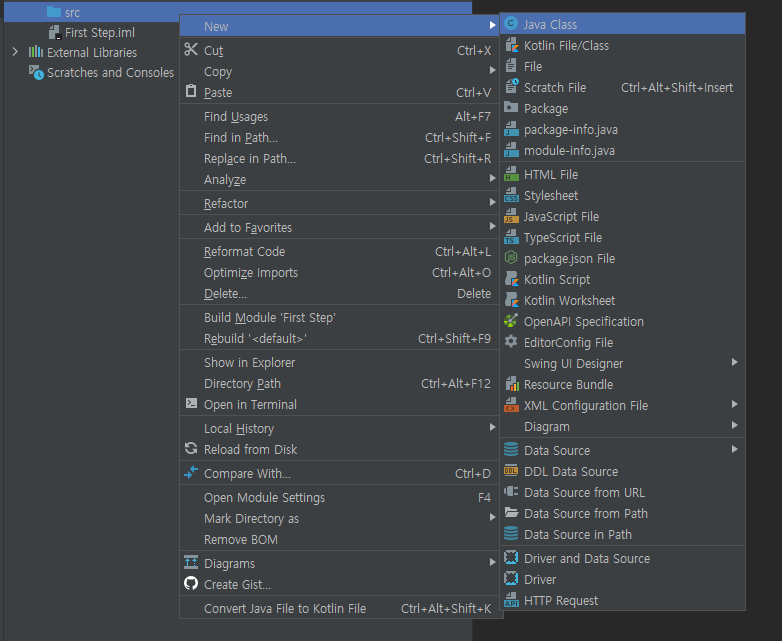The height and width of the screenshot is (641, 782).
Task: Expand the Refactor submenu arrow
Action: tap(492, 203)
